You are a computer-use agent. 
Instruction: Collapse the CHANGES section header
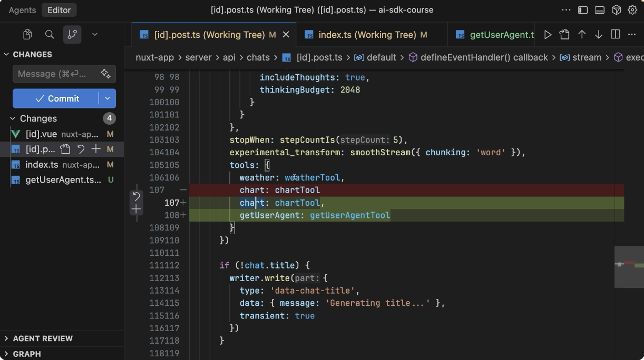(x=32, y=54)
